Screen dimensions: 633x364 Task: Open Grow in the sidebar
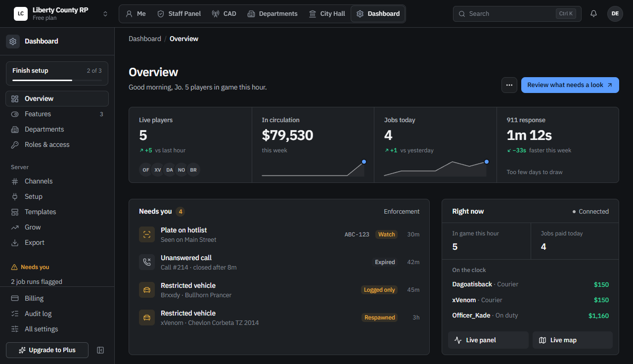(57, 227)
